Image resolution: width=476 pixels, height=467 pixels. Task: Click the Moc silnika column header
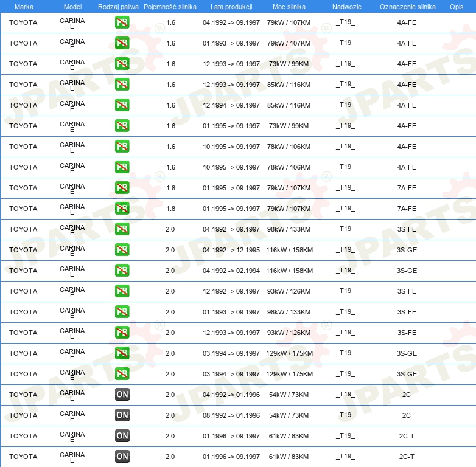(x=289, y=7)
